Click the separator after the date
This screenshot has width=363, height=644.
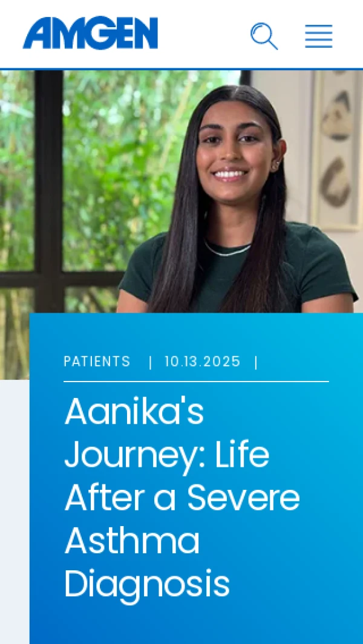point(256,362)
